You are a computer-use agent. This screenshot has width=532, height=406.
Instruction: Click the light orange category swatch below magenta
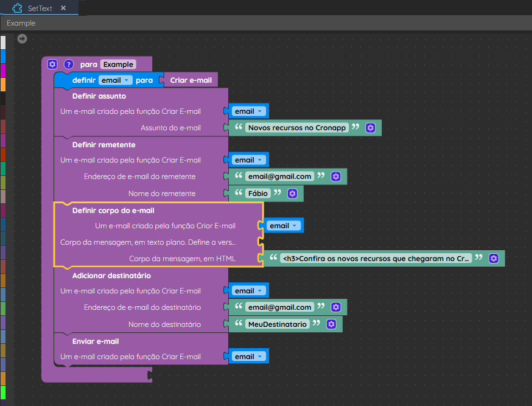(x=2, y=85)
